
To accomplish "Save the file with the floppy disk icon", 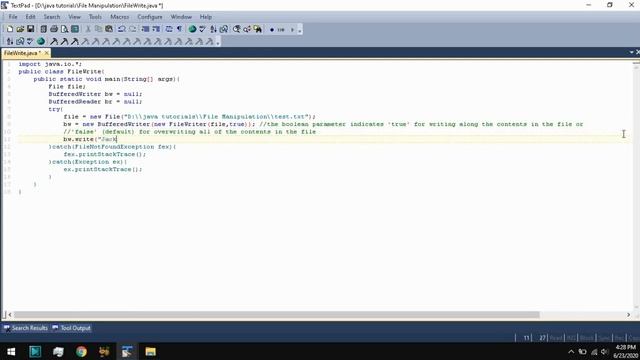I will click(x=31, y=29).
